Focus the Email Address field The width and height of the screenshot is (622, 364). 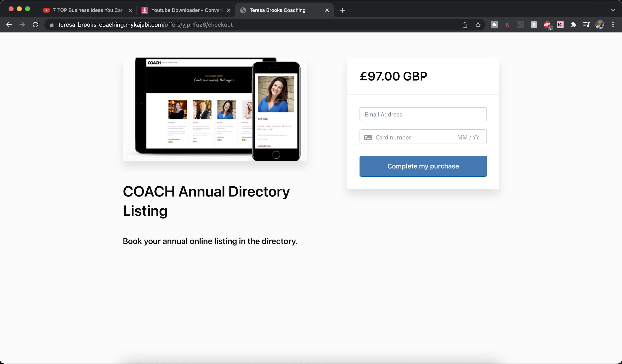(423, 114)
